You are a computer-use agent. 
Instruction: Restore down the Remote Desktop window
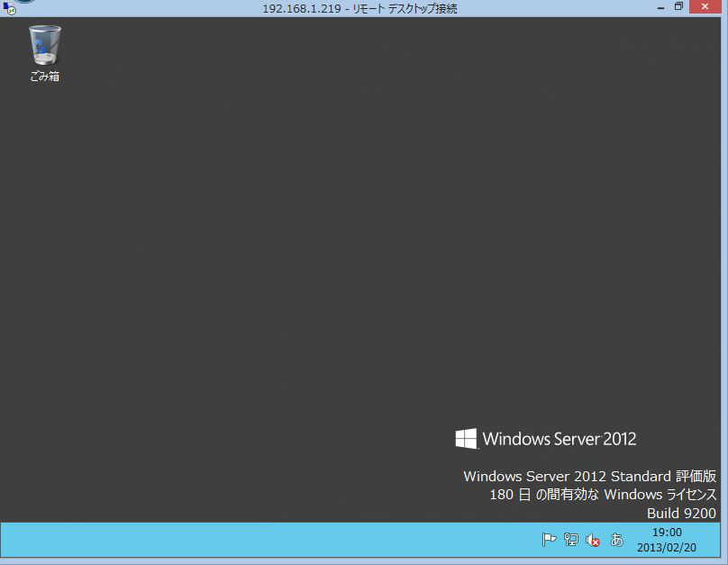(x=678, y=7)
